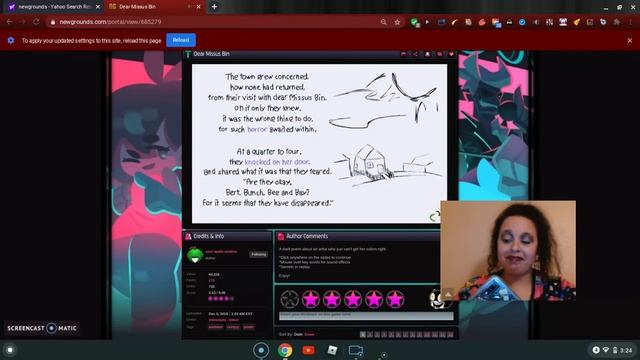Open the screen recorder app on the shelf

pos(356,350)
